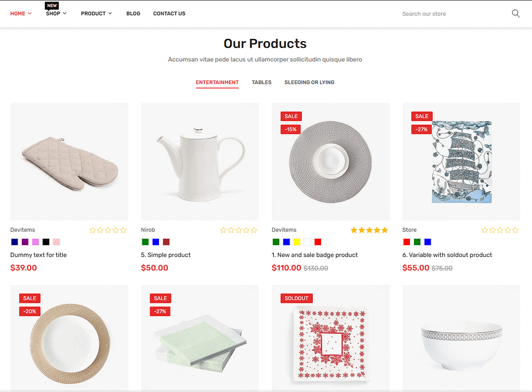
Task: Select green swatch under Simple product teapot
Action: pyautogui.click(x=145, y=242)
